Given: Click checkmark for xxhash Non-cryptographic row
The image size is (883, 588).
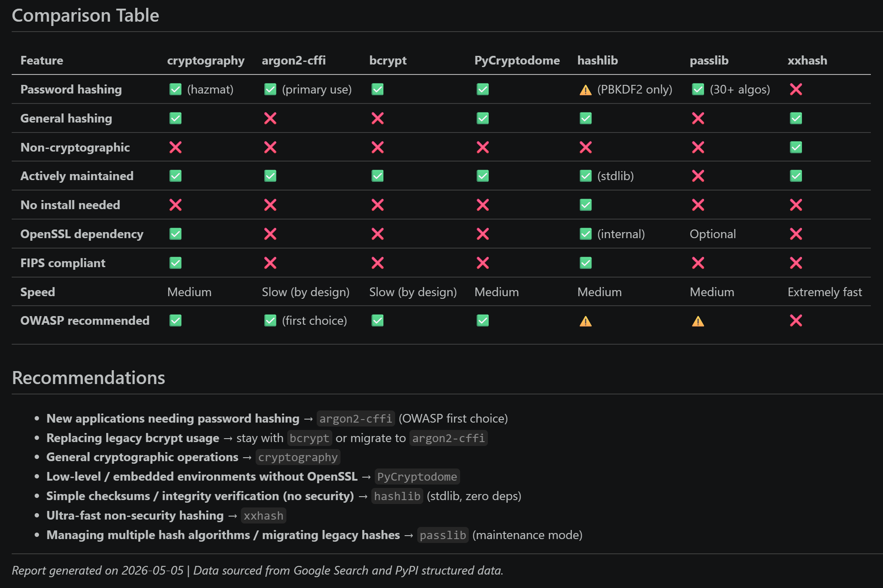Looking at the screenshot, I should pos(796,147).
